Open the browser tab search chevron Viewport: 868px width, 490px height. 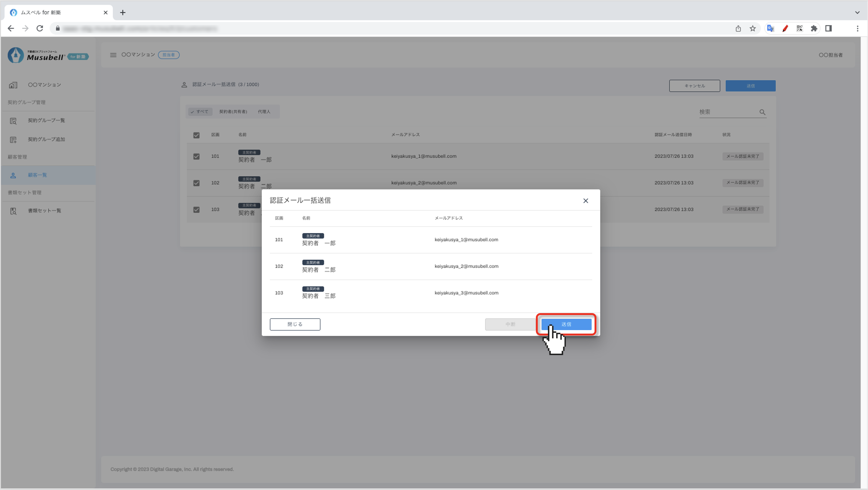pyautogui.click(x=857, y=13)
